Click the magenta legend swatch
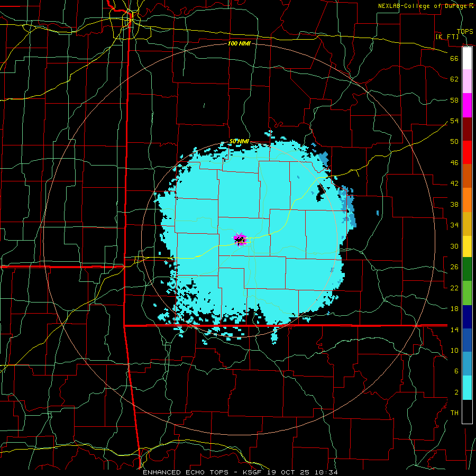Screen dimensions: 476x476 pos(467,105)
